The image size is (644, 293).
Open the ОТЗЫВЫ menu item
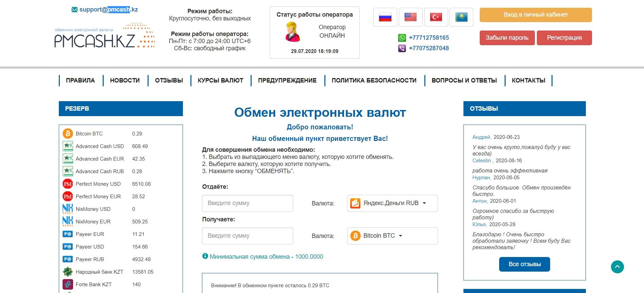(169, 80)
